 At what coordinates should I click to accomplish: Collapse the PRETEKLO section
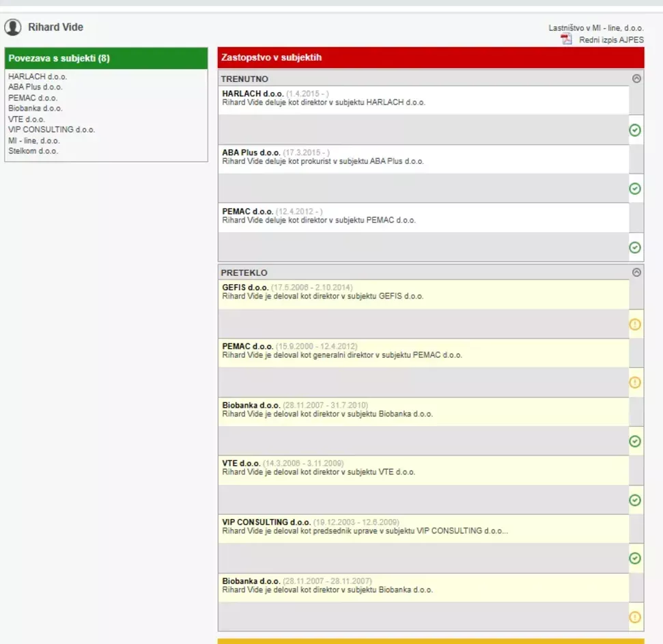[636, 272]
